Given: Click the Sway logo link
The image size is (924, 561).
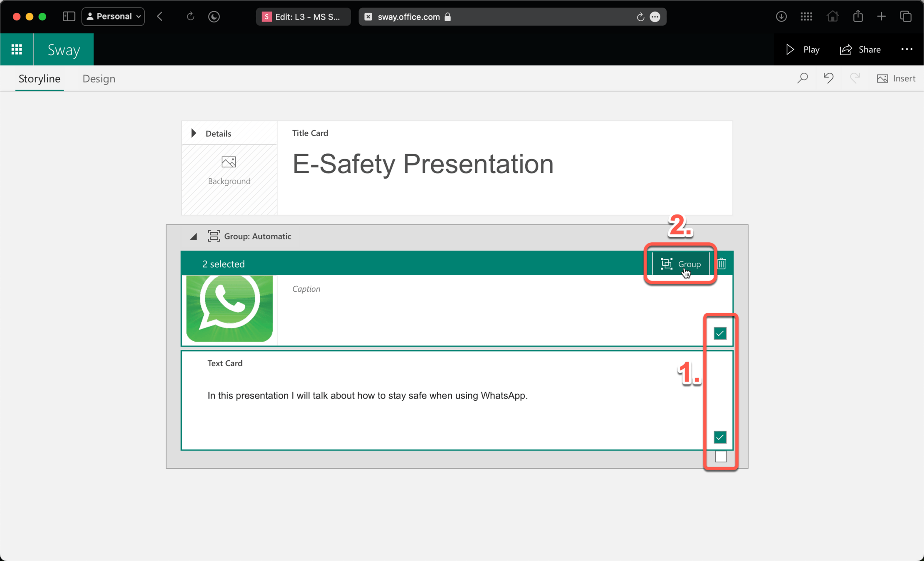Looking at the screenshot, I should pos(64,49).
